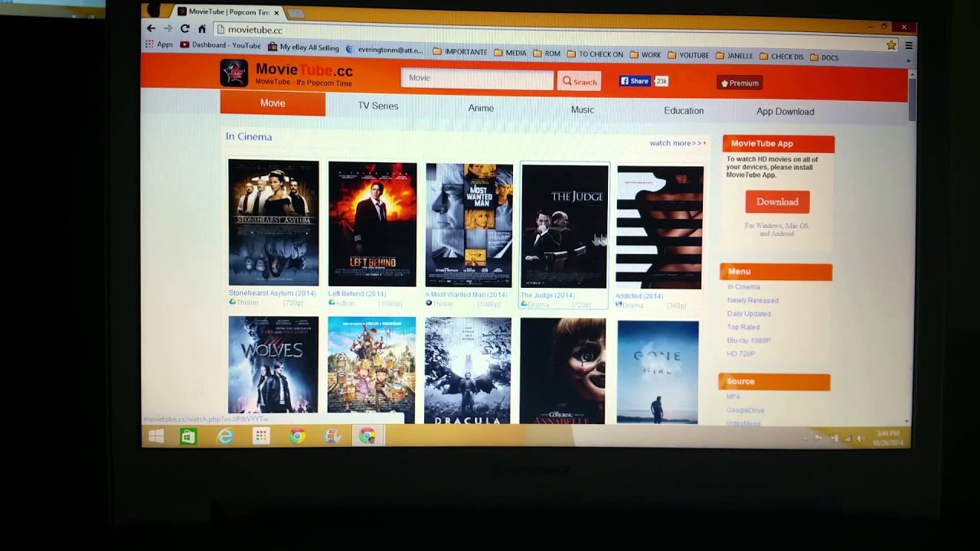Open the Annabelle movie poster
Image resolution: width=980 pixels, height=551 pixels.
click(563, 371)
